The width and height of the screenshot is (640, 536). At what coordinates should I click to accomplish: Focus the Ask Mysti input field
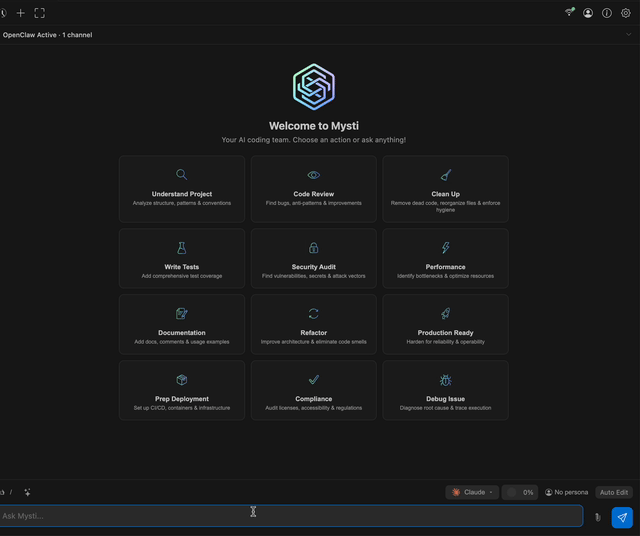click(x=290, y=516)
